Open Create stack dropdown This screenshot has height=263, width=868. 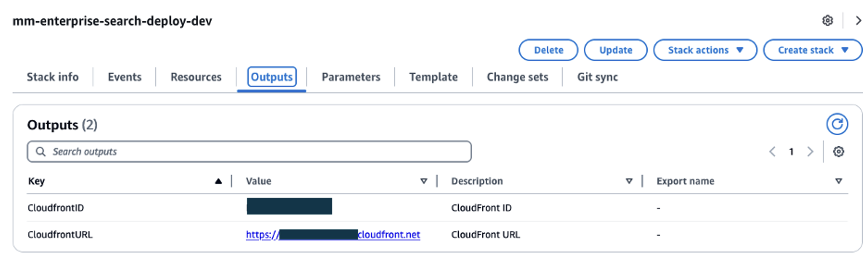[813, 50]
